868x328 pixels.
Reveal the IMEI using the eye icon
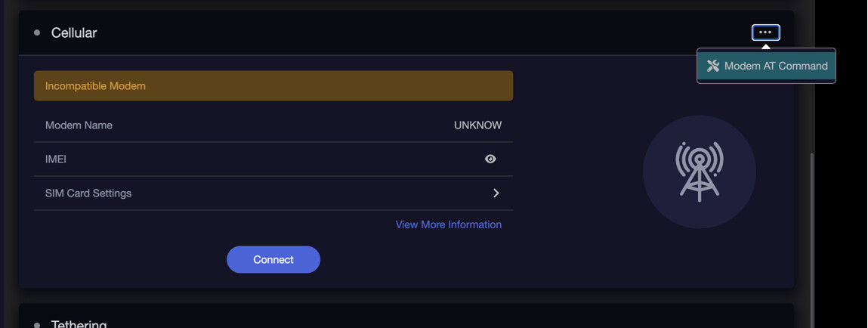pyautogui.click(x=490, y=159)
